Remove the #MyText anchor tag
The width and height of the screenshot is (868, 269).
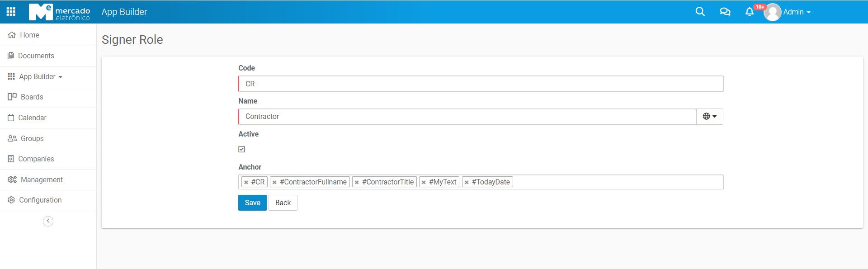tap(424, 182)
